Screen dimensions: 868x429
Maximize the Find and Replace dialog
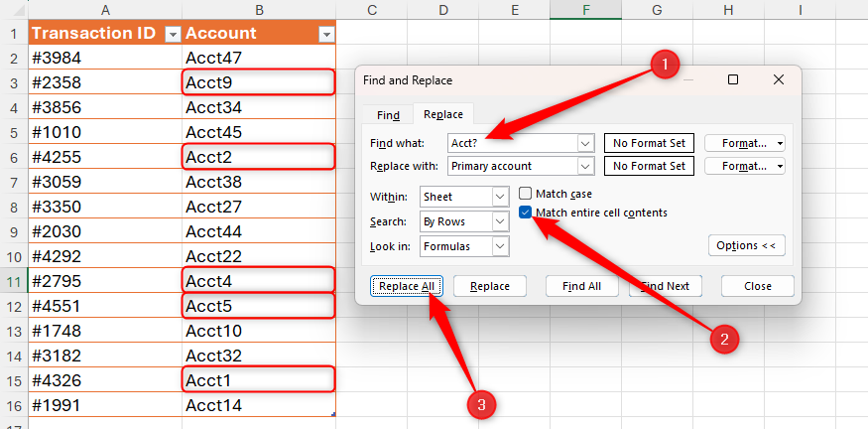[x=733, y=80]
